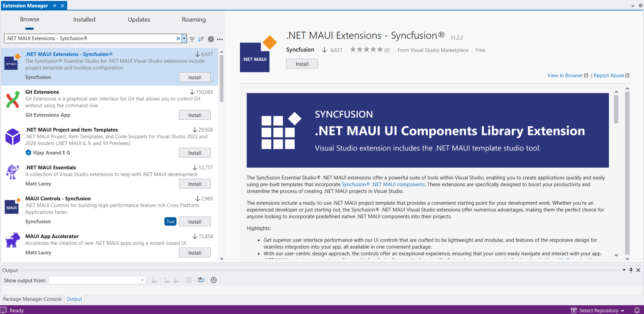Toggle auto hide pin on Output
This screenshot has width=644, height=314.
(631, 270)
